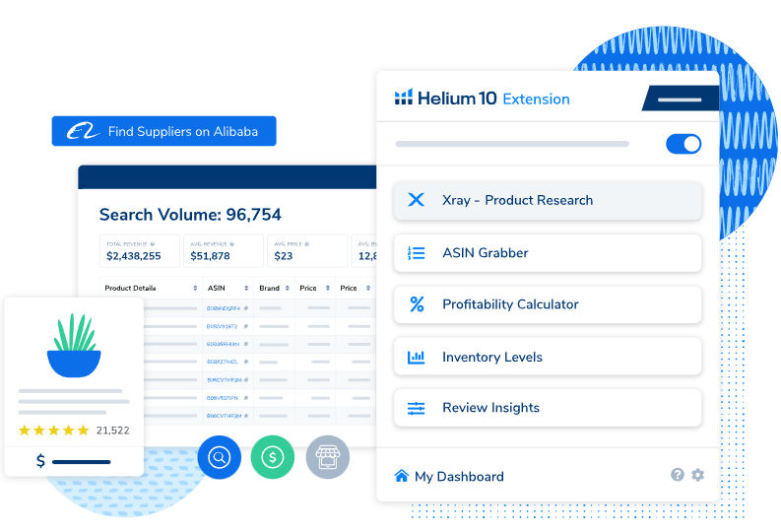Go to My Dashboard home link
The width and height of the screenshot is (781, 532).
click(x=449, y=476)
